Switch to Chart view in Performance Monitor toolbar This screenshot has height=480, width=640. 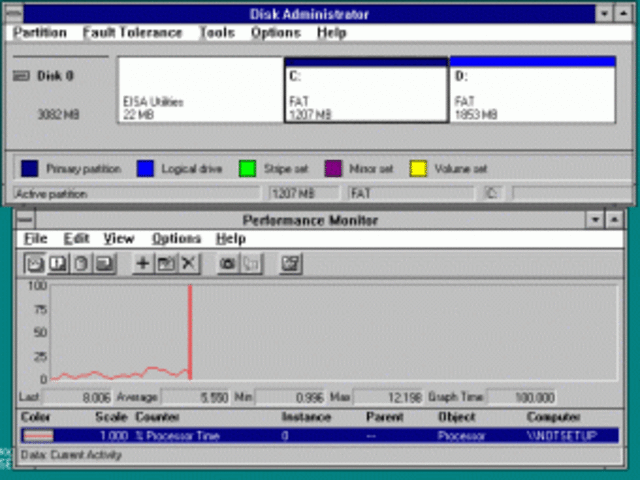35,264
